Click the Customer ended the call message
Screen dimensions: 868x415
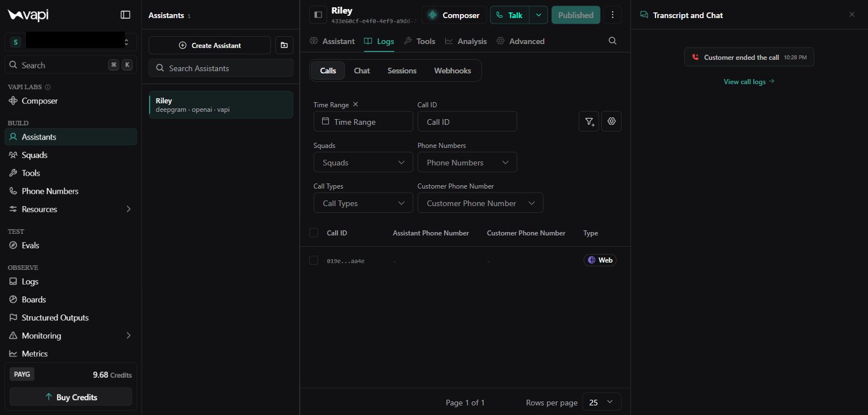749,57
